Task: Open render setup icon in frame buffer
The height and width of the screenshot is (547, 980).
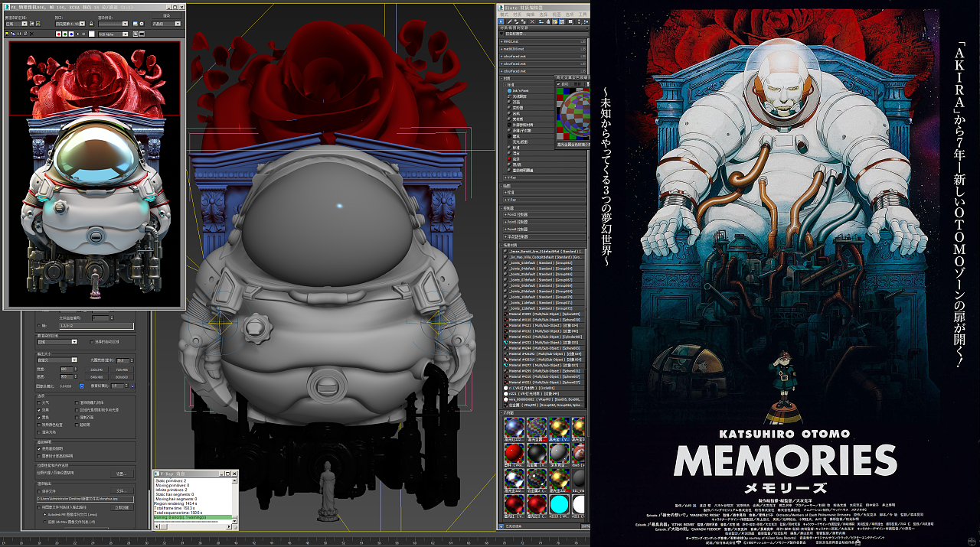Action: (136, 24)
